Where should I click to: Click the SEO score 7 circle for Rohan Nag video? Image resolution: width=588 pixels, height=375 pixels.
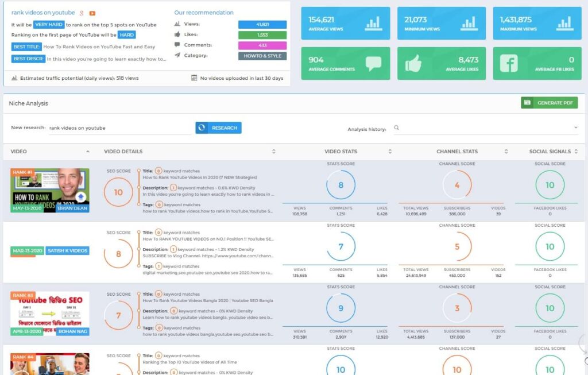(118, 315)
